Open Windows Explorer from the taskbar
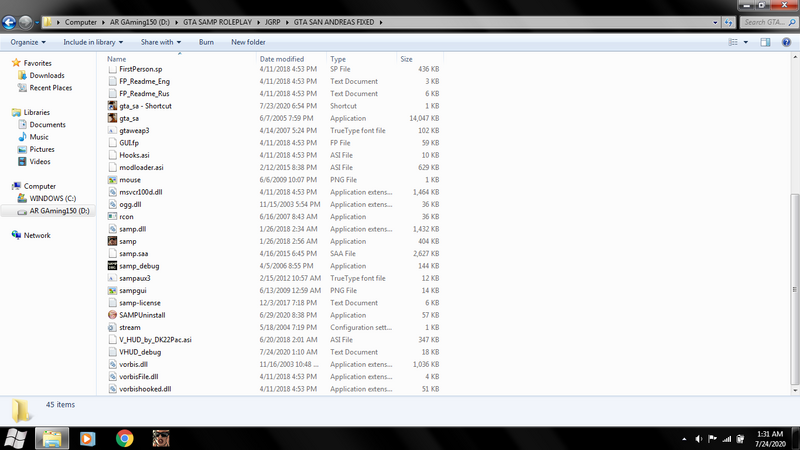 [x=52, y=438]
